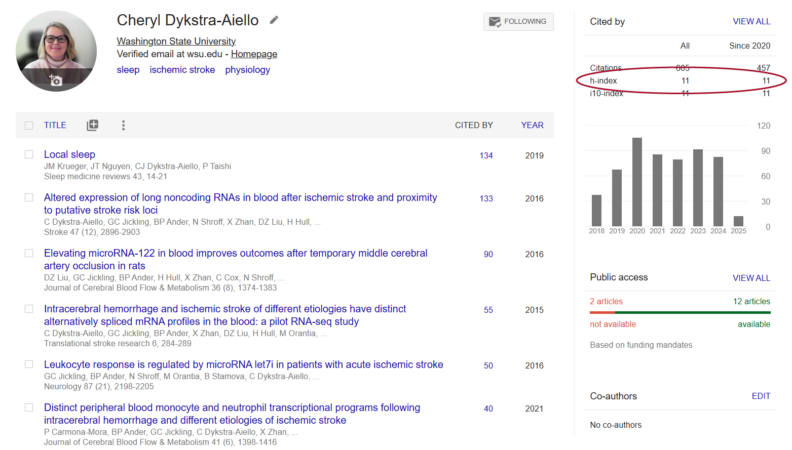Image resolution: width=792 pixels, height=450 pixels.
Task: Click the ischemic stroke interest tag
Action: [182, 70]
